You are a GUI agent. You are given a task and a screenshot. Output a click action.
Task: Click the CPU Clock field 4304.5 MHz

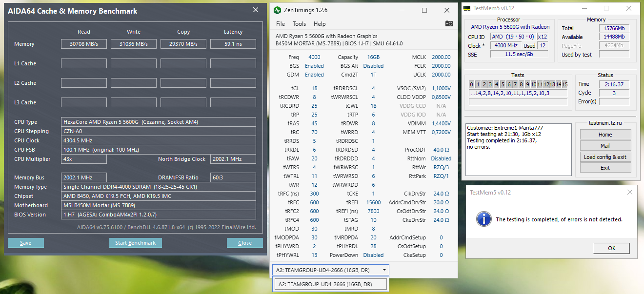pyautogui.click(x=158, y=140)
